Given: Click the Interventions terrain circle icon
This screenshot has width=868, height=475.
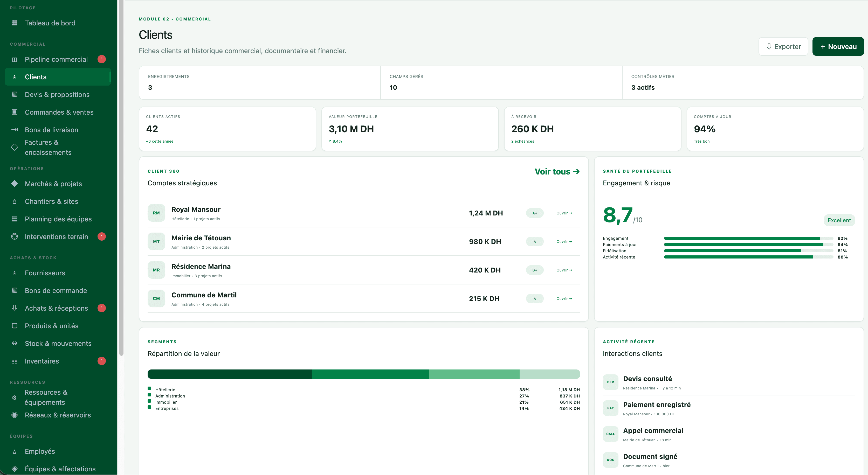Looking at the screenshot, I should [15, 236].
